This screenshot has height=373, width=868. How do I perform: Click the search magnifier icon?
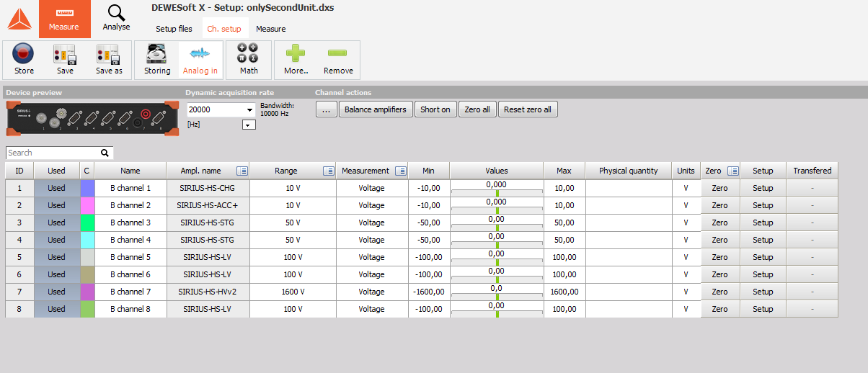(x=105, y=153)
